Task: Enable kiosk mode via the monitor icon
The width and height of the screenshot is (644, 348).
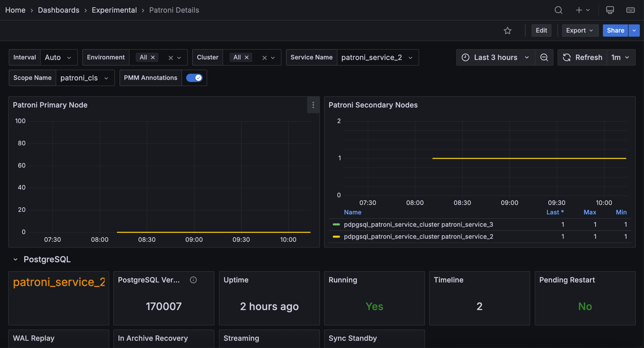Action: coord(610,10)
